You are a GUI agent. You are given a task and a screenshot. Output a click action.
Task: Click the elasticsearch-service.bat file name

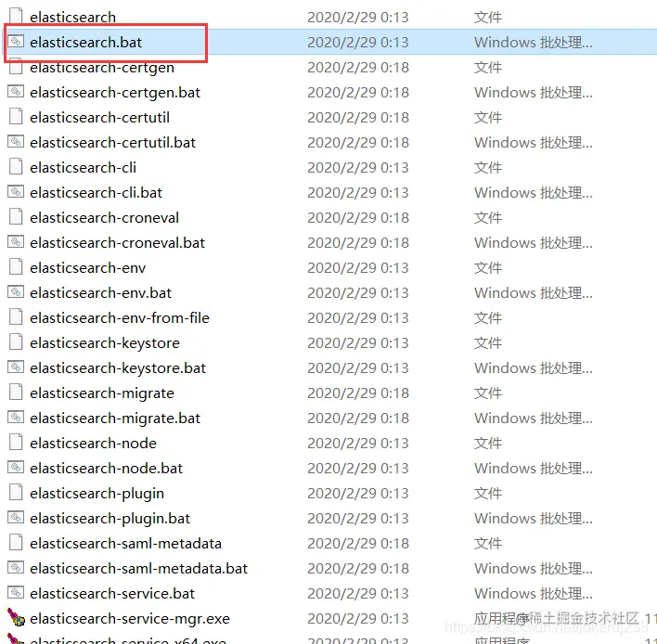click(112, 594)
